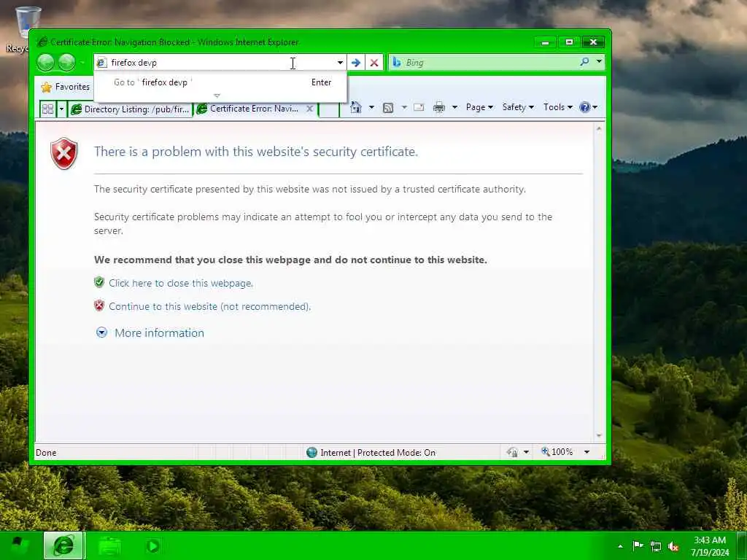Open the search provider dropdown arrow
Image resolution: width=747 pixels, height=560 pixels.
[599, 62]
